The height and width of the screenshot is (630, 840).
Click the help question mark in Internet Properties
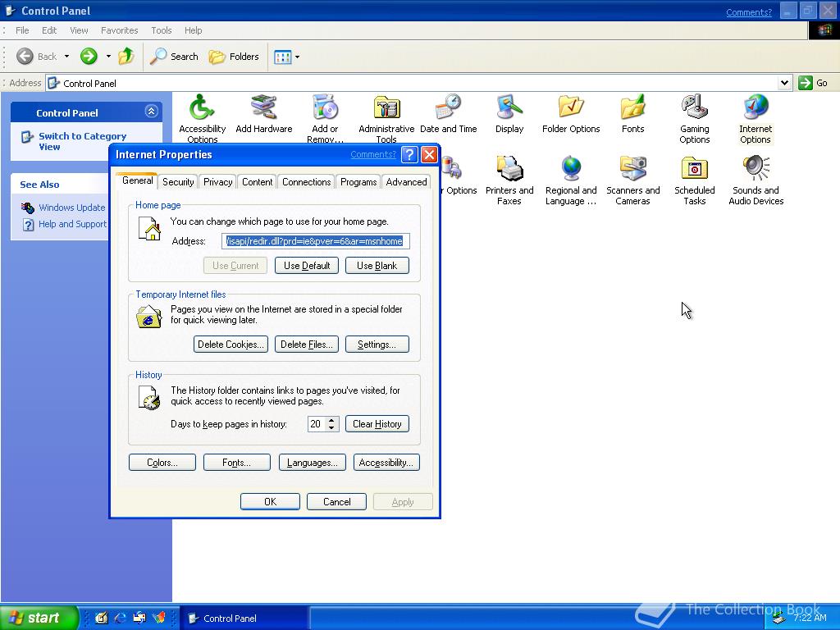coord(409,155)
